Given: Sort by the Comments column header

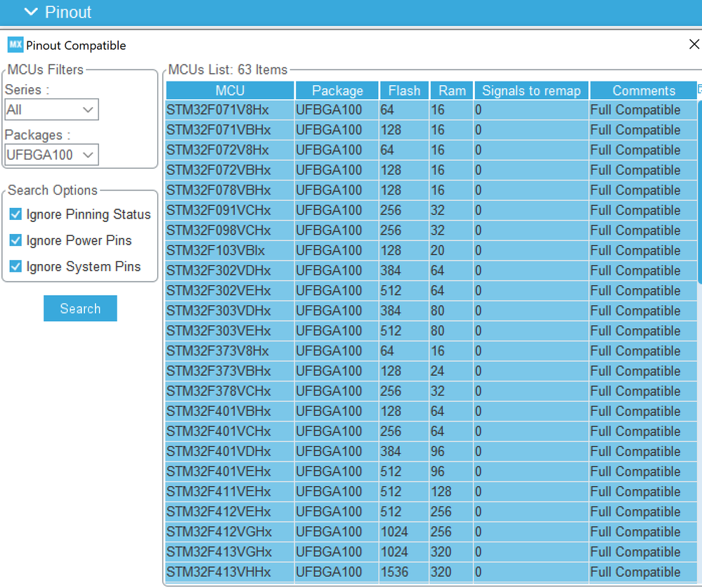Looking at the screenshot, I should point(644,91).
